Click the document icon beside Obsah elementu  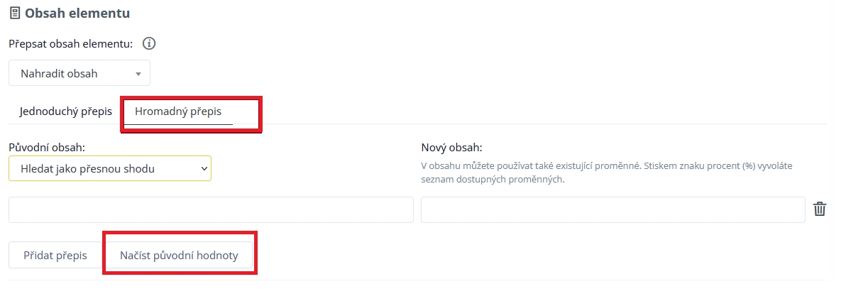coord(14,13)
